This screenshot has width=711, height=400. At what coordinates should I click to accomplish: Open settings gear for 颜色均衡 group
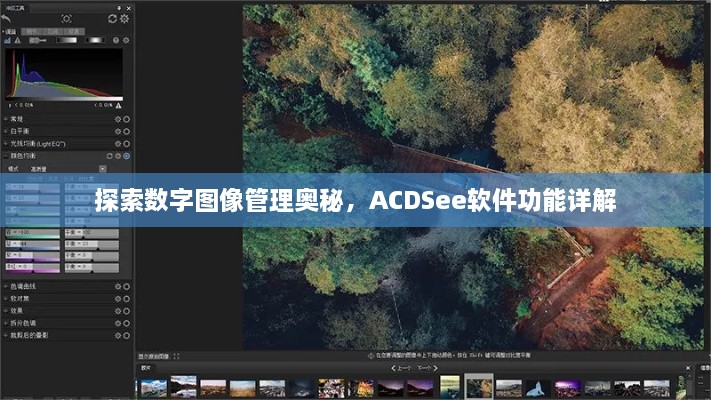pyautogui.click(x=118, y=156)
